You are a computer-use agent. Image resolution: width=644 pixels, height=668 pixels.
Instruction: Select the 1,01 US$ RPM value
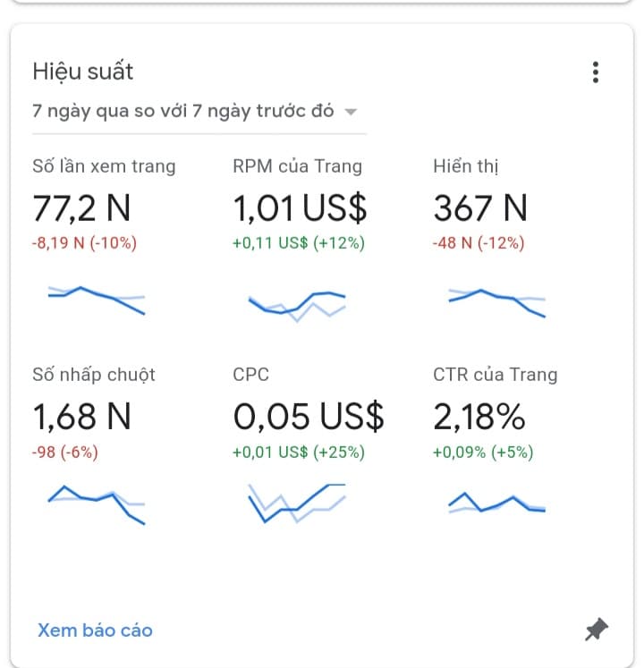pos(300,208)
